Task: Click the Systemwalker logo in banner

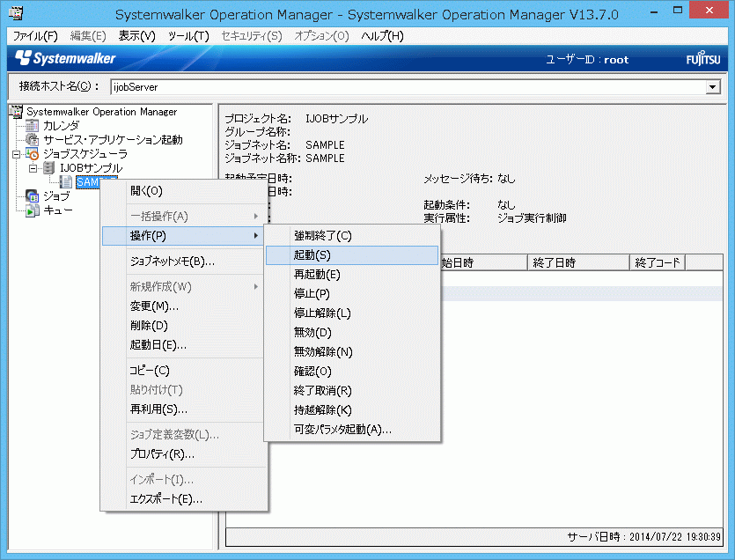Action: click(x=65, y=58)
